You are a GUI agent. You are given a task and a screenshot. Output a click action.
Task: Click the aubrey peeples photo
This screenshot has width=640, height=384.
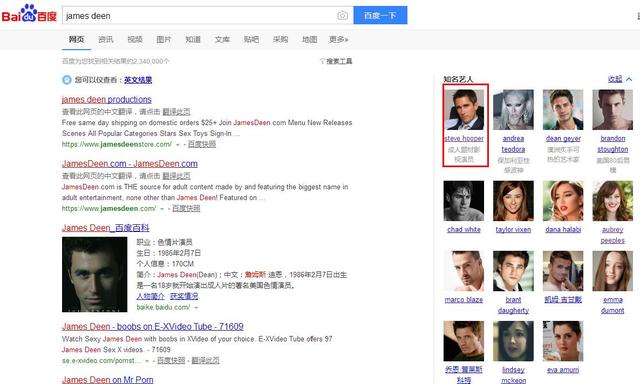point(613,201)
